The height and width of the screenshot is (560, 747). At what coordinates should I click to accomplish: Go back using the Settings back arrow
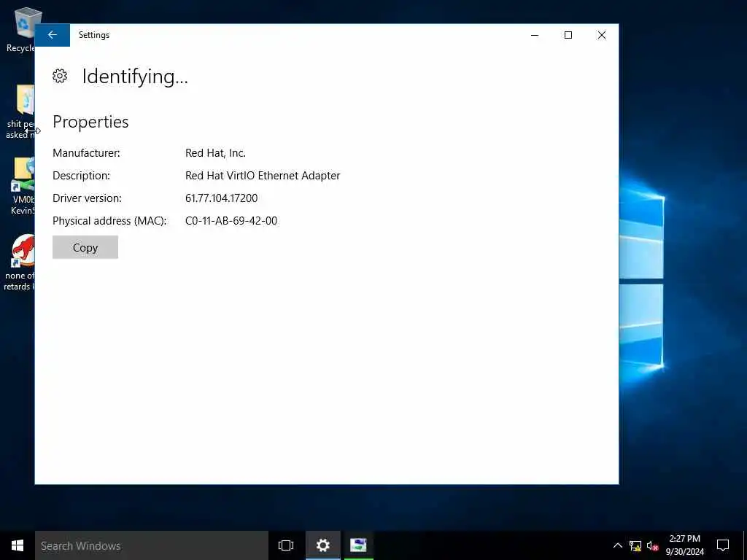(x=53, y=35)
